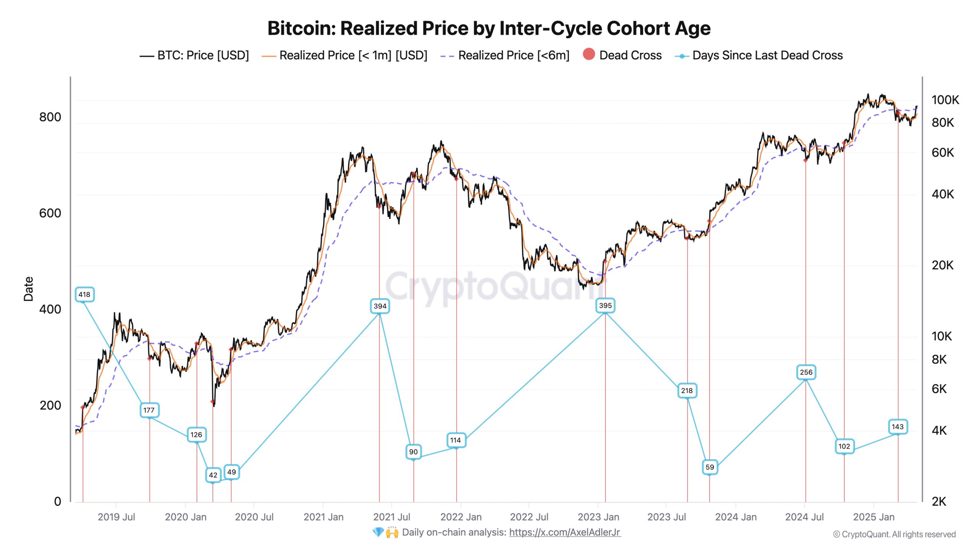
Task: Hide the Realized Price [<6m] series
Action: 514,55
